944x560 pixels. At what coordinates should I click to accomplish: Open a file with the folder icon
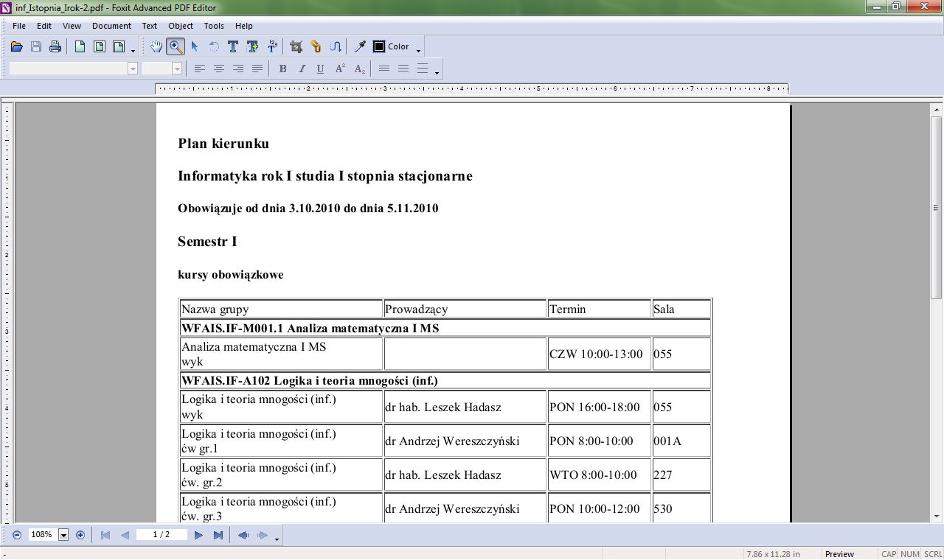pos(16,46)
